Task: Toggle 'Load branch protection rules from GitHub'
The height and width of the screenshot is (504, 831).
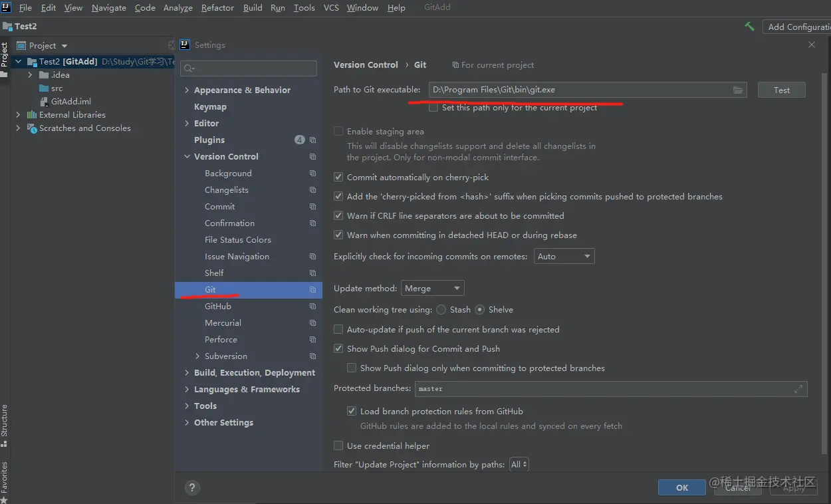Action: (352, 412)
